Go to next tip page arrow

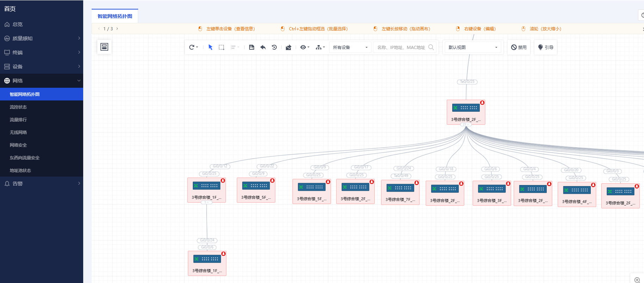point(117,29)
